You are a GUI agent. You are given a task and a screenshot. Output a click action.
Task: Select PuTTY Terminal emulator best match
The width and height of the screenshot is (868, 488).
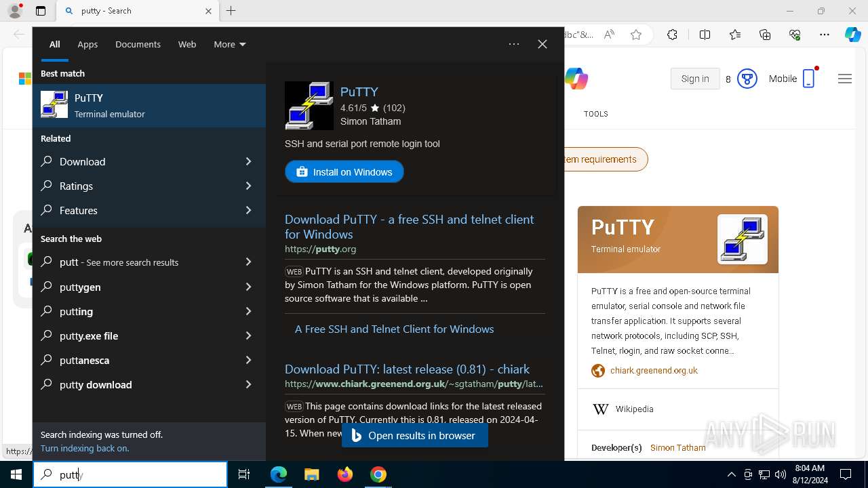point(149,106)
